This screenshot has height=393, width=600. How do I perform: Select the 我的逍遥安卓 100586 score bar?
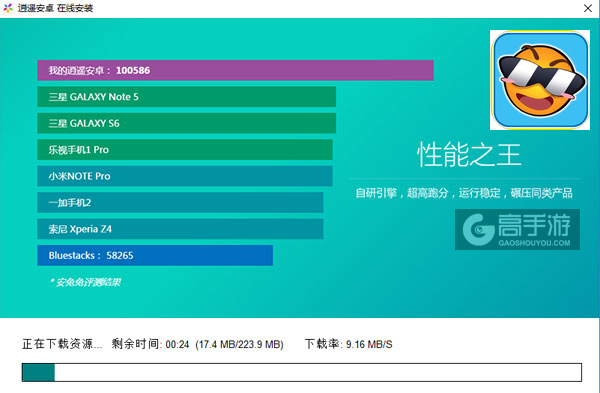point(235,70)
